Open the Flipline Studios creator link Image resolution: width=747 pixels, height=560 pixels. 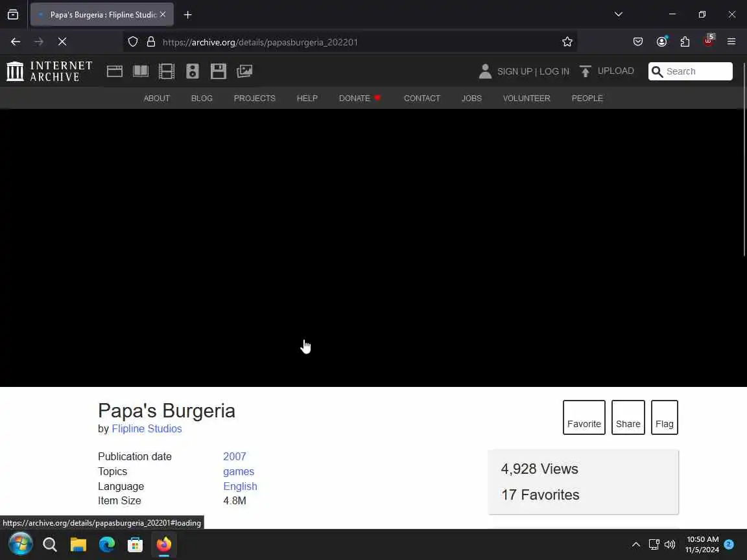click(x=147, y=428)
